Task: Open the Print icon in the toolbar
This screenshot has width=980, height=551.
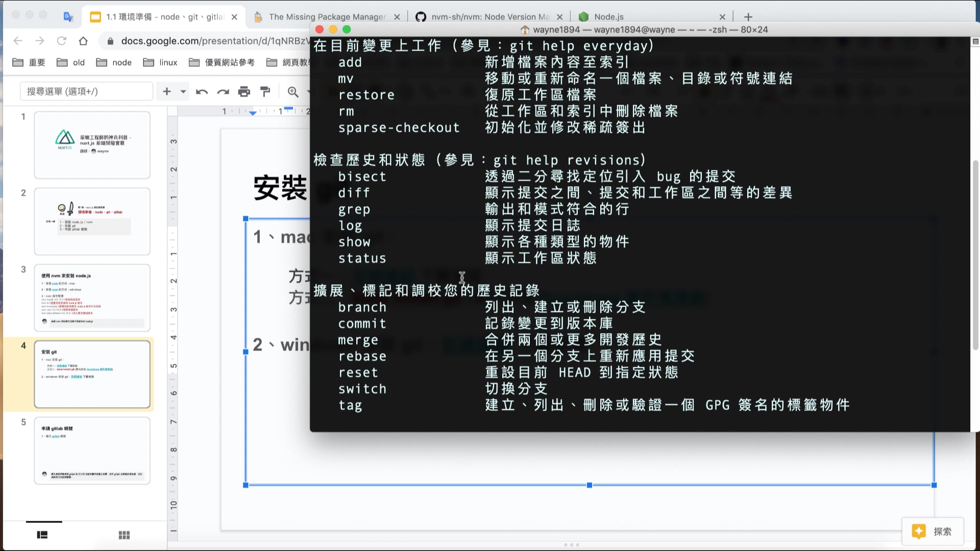Action: click(x=244, y=91)
